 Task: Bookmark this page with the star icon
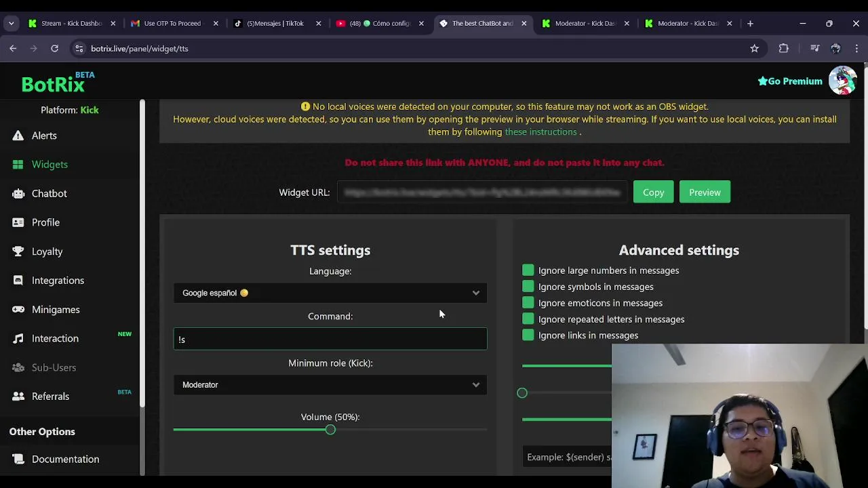point(754,49)
